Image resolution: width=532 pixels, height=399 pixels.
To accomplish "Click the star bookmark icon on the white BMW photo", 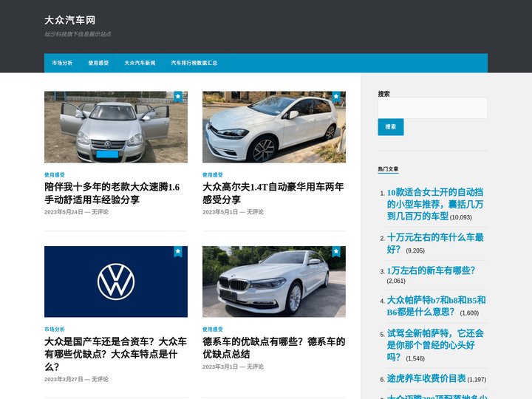I will [336, 251].
